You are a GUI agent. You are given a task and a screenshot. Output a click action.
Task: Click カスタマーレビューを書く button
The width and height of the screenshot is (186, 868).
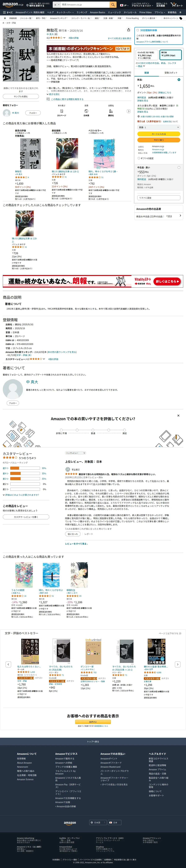click(26, 517)
